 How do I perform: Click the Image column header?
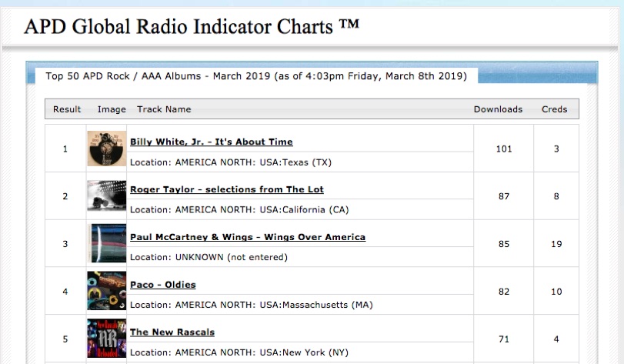112,109
